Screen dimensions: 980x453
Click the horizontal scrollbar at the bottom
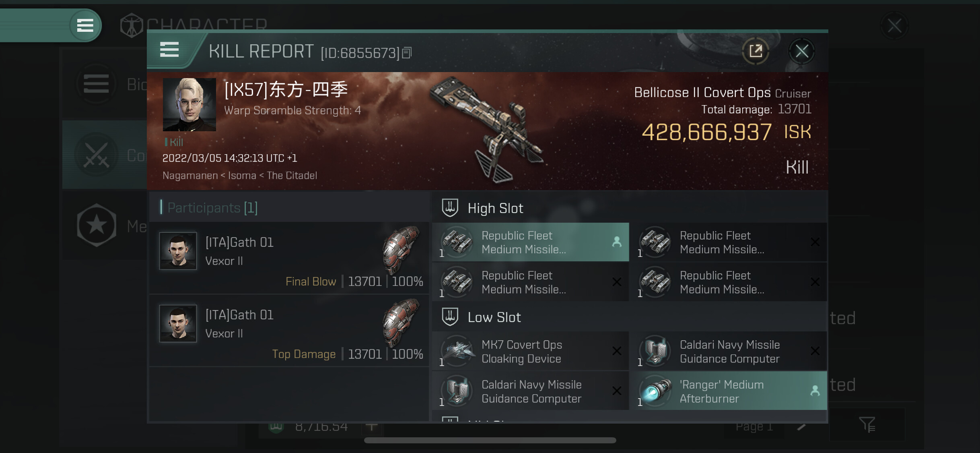[490, 440]
